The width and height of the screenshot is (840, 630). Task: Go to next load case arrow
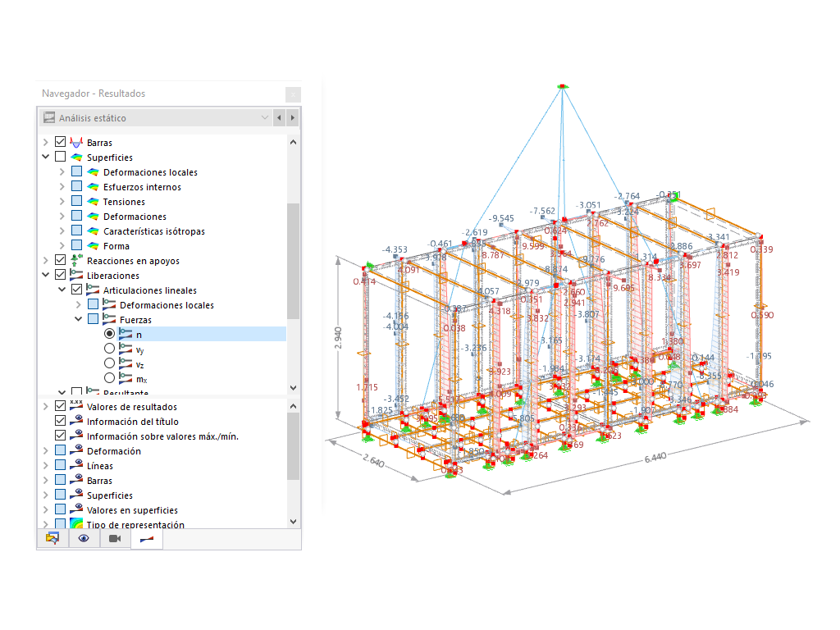293,117
